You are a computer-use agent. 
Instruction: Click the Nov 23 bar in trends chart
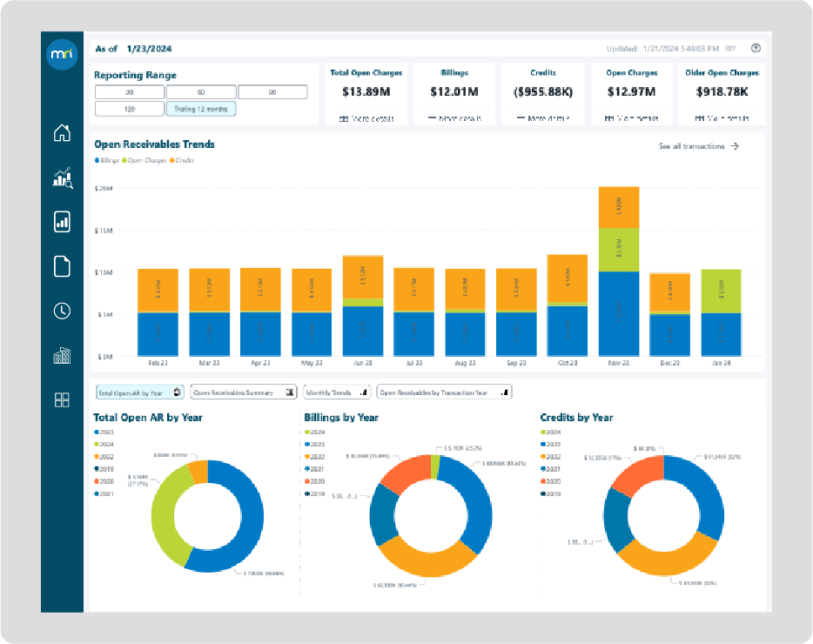(619, 271)
